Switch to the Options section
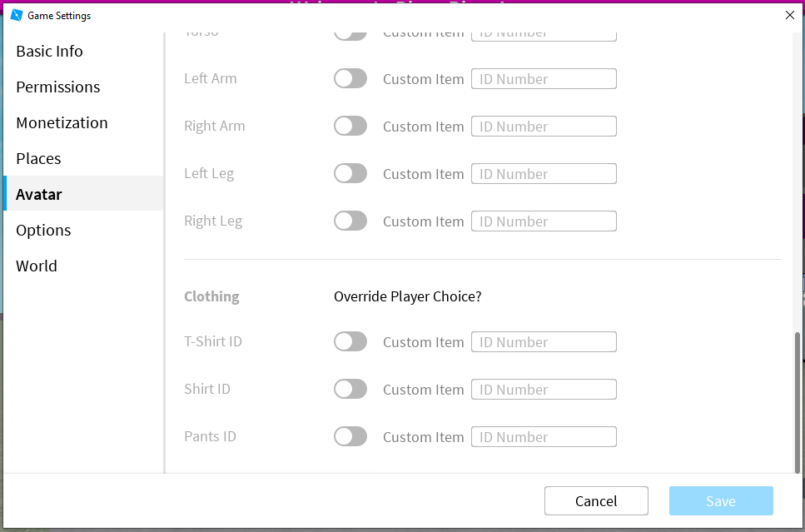Viewport: 805px width, 532px height. [x=42, y=230]
